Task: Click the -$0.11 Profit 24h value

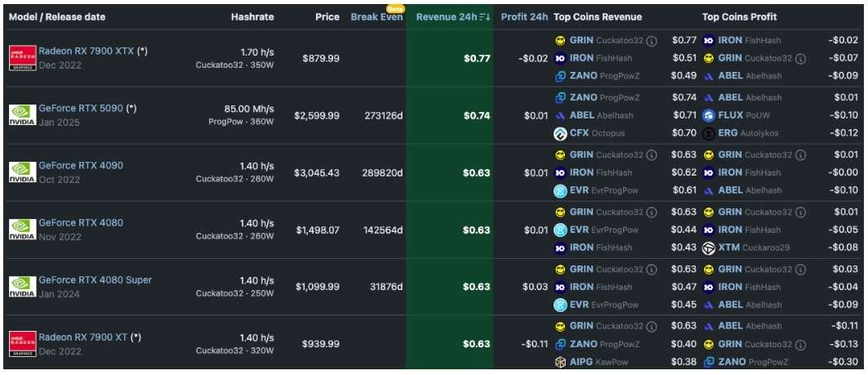Action: (534, 344)
